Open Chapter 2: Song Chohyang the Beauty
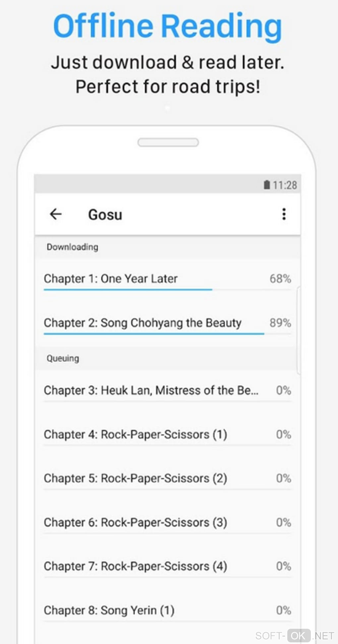 click(142, 323)
